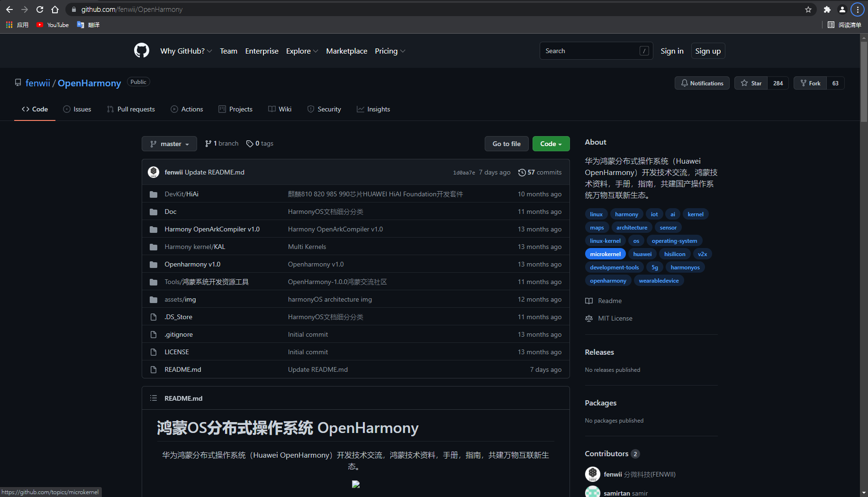Open the Insights tab
Screen dimensions: 868x497
pos(373,109)
